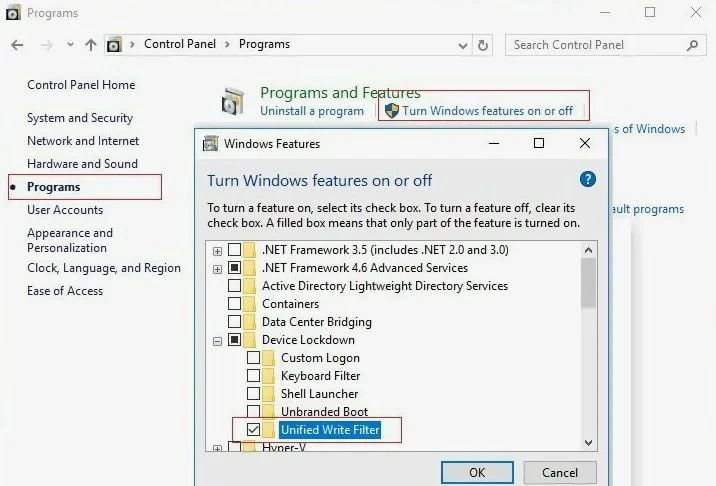
Task: Click the Refresh button in address bar
Action: [x=483, y=45]
